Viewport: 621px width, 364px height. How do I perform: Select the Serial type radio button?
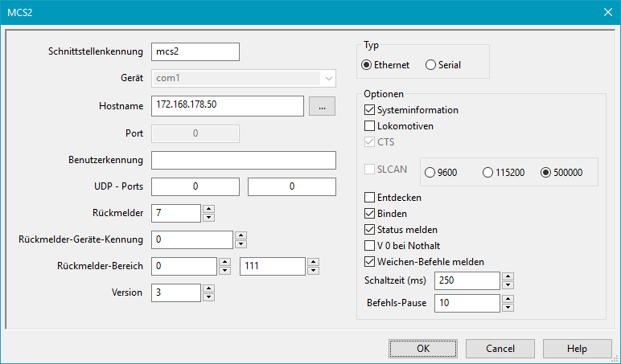pos(430,65)
